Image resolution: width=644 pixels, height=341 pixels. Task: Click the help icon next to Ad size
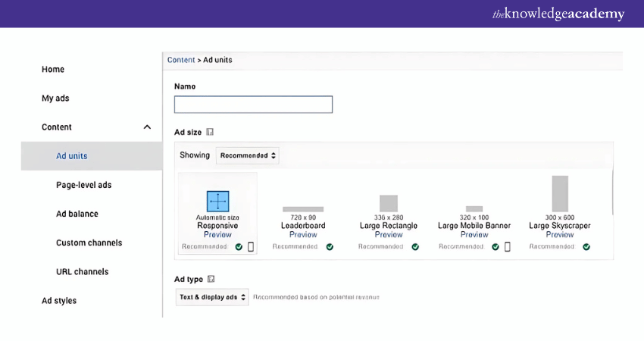pyautogui.click(x=210, y=132)
